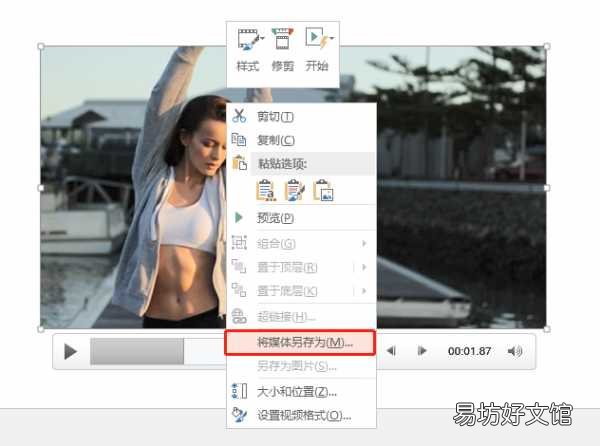
Task: Click 组合(G) menu entry text
Action: 276,243
